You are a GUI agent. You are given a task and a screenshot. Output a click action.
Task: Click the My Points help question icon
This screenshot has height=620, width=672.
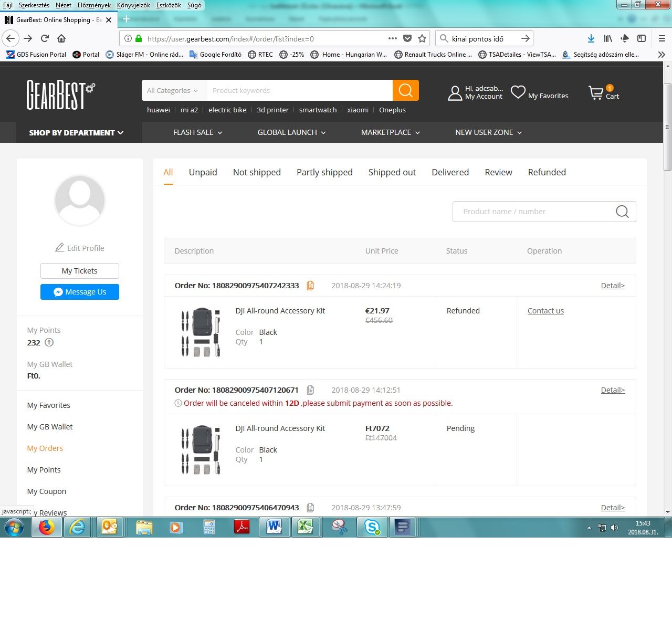click(49, 343)
